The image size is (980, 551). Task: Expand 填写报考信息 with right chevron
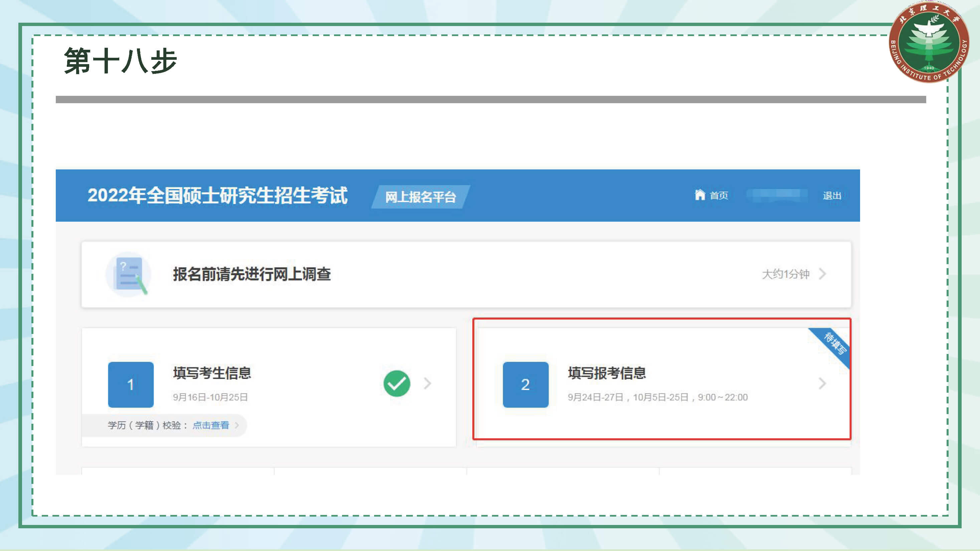(822, 383)
